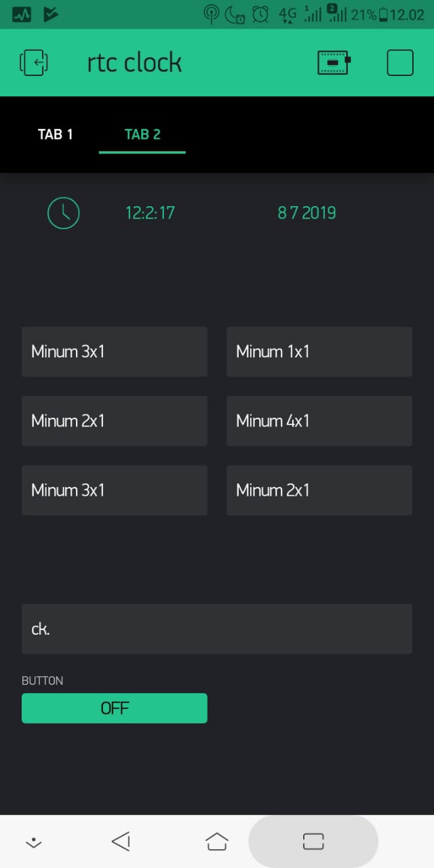
Task: Open the hardware devices chip icon
Action: point(334,62)
